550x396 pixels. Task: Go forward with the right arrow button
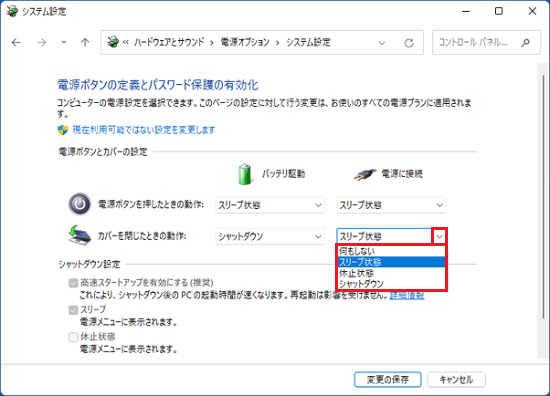coord(42,43)
